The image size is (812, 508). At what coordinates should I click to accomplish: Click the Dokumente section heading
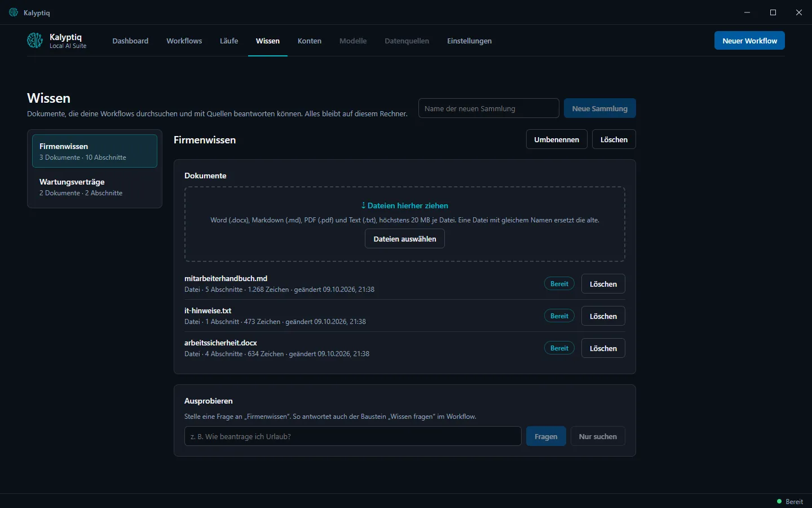coord(205,176)
